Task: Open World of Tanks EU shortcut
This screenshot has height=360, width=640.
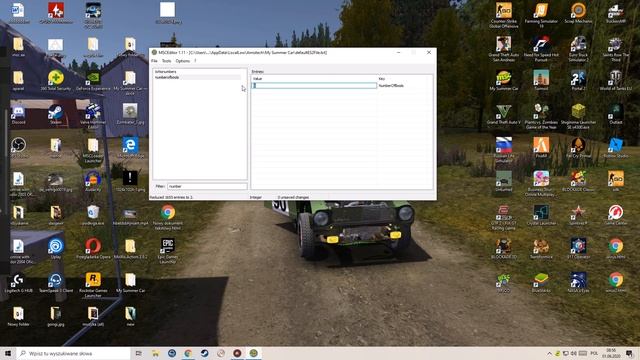Action: coord(616,80)
